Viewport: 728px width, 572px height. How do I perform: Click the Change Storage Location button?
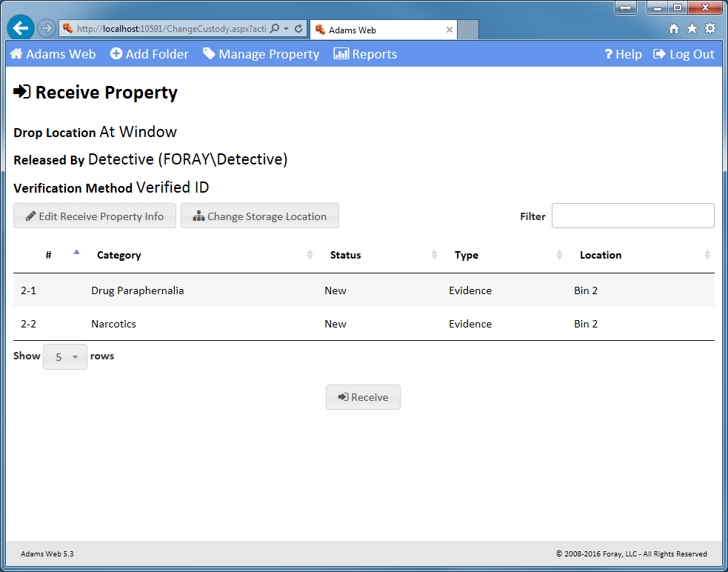tap(260, 216)
